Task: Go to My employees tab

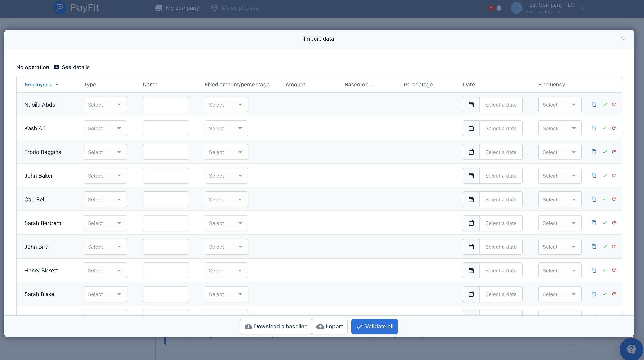Action: click(234, 8)
